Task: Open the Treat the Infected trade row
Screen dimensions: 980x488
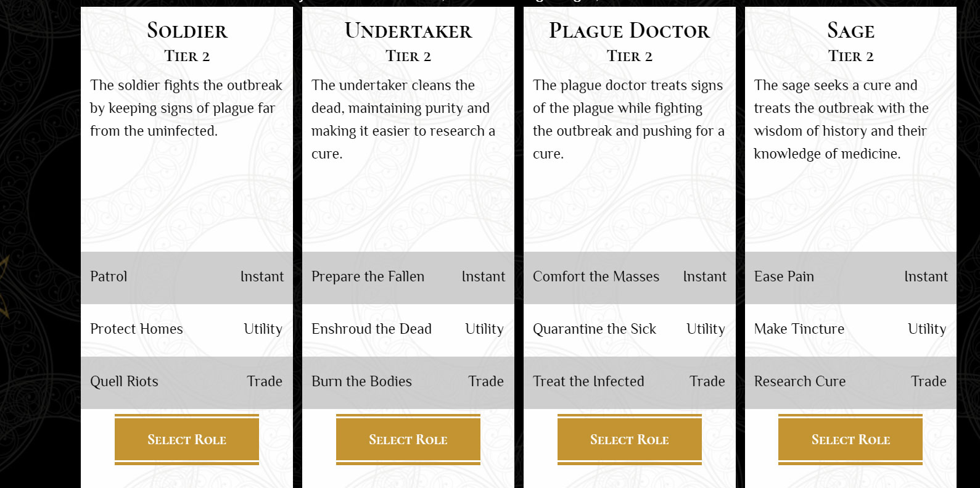Action: (630, 383)
